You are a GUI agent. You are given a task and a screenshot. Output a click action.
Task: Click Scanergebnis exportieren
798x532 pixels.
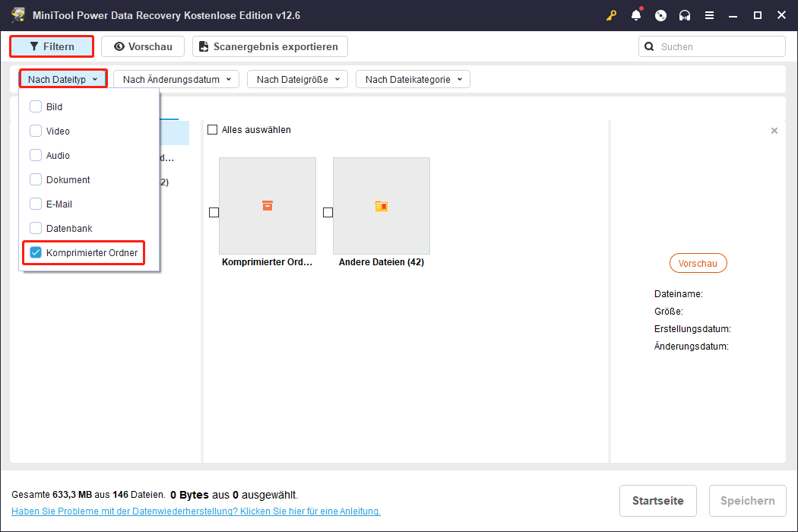pos(270,46)
